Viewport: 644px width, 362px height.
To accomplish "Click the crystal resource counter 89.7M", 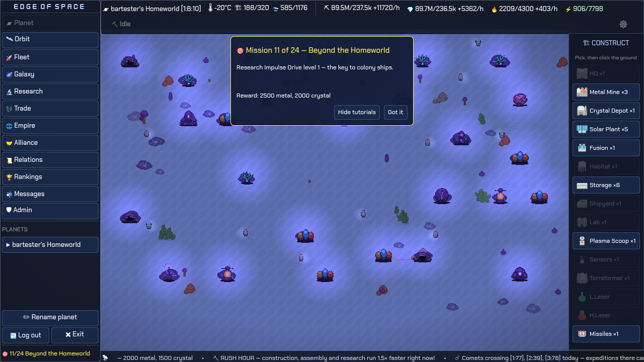I will coord(446,9).
